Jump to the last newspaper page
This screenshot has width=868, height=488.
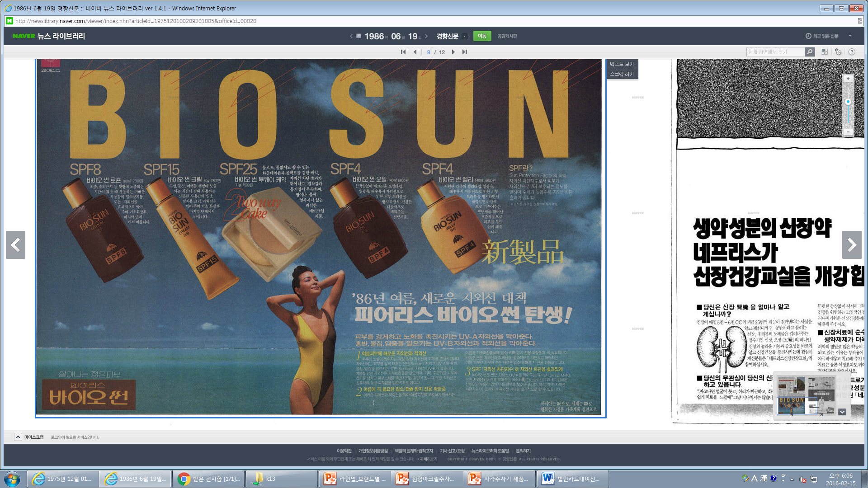[x=464, y=52]
